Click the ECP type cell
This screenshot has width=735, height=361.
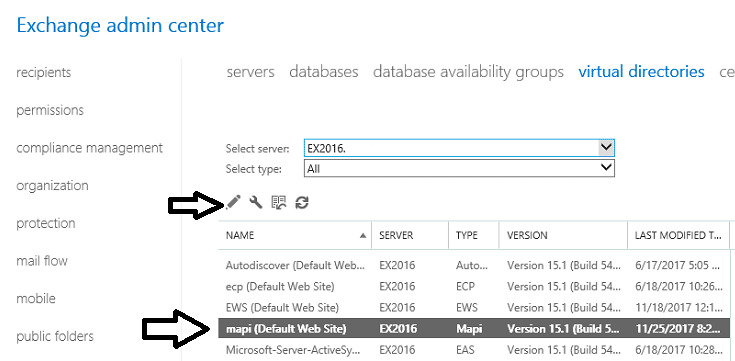(465, 286)
